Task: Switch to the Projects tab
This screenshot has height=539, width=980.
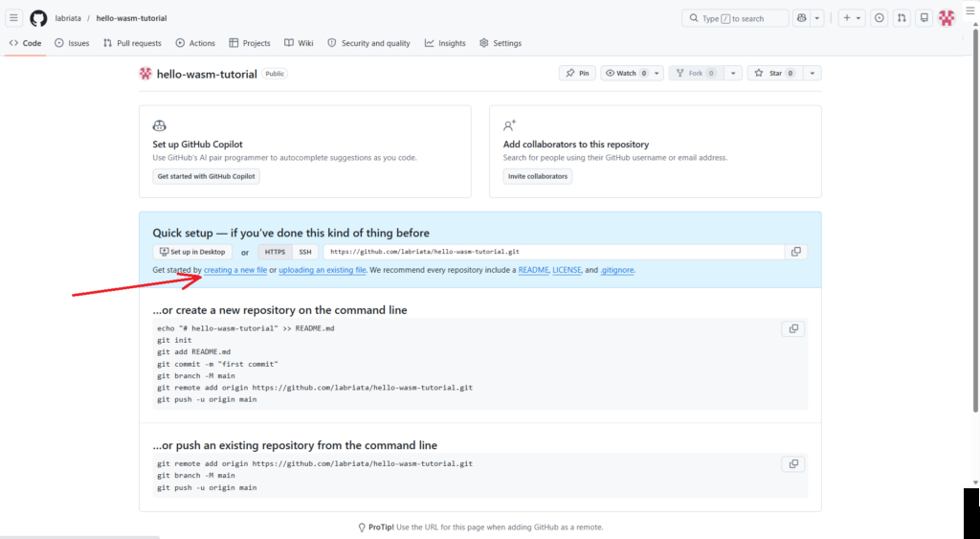Action: click(250, 43)
